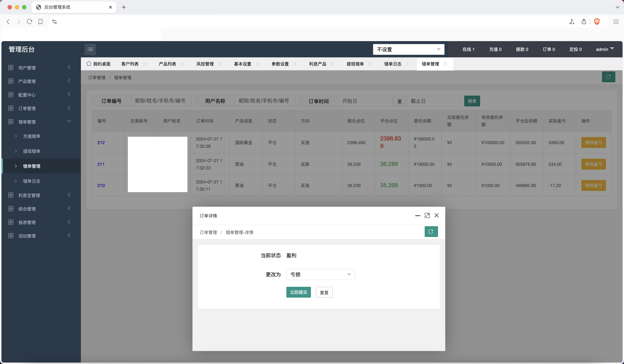Click the 用户管理 sidebar grid icon
Viewport: 624px width, 364px height.
(x=11, y=68)
